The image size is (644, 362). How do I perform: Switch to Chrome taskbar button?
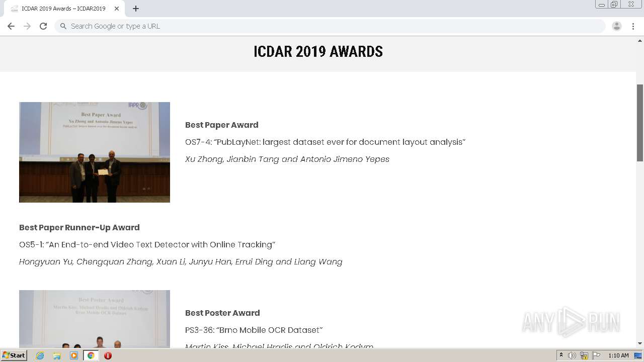(91, 355)
